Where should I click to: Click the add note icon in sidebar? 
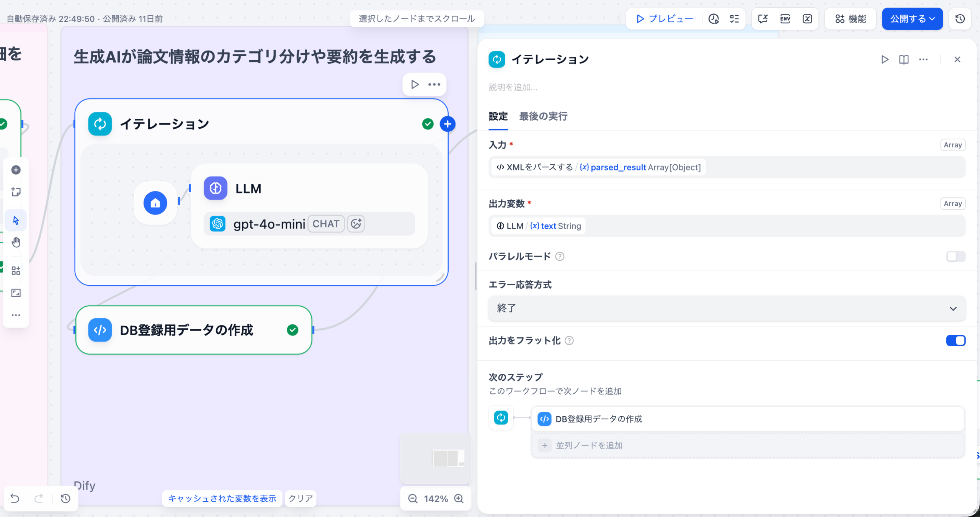(x=16, y=192)
